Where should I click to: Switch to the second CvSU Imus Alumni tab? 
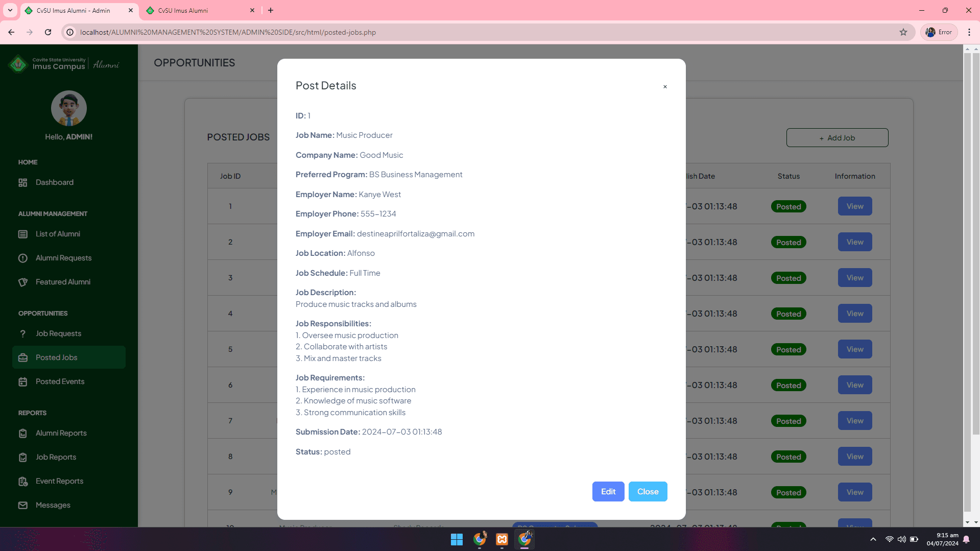coord(200,10)
